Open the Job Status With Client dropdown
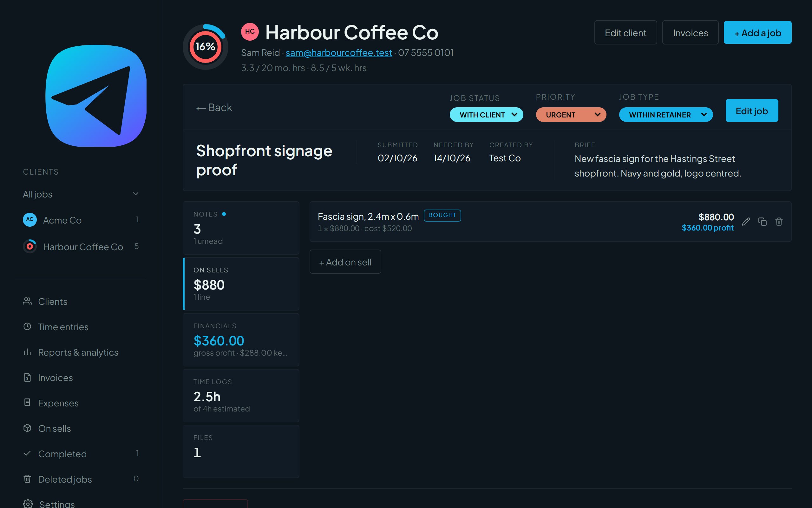 tap(486, 115)
